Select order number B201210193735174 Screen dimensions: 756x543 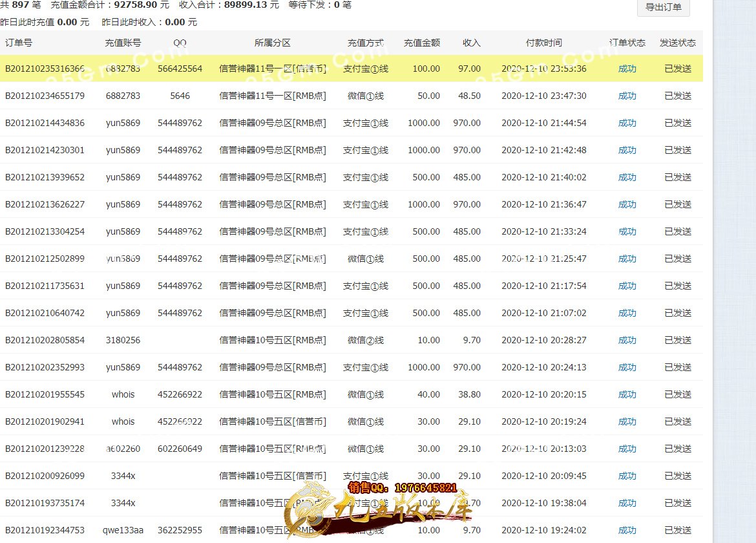pyautogui.click(x=45, y=503)
